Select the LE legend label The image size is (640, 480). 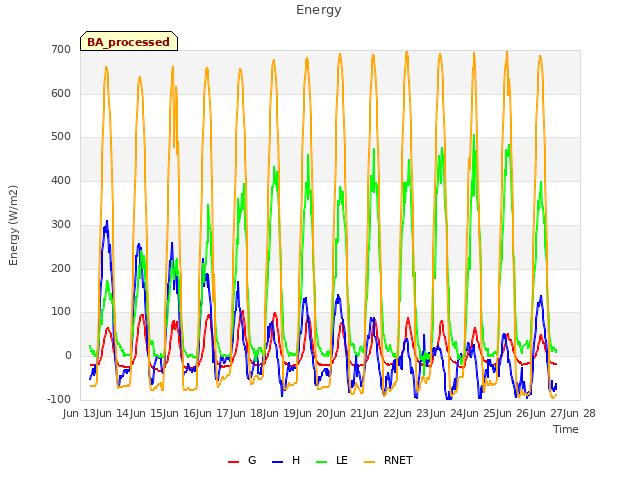coord(342,460)
